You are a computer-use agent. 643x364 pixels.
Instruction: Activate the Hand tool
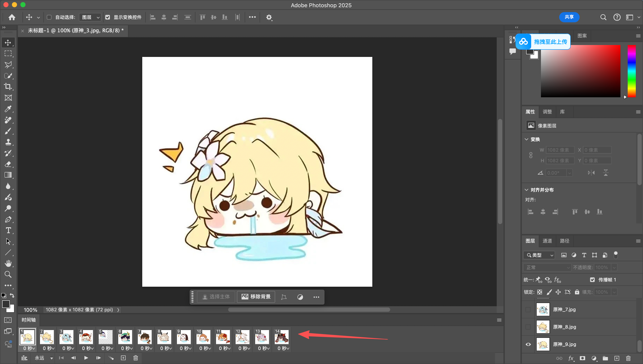click(x=8, y=263)
